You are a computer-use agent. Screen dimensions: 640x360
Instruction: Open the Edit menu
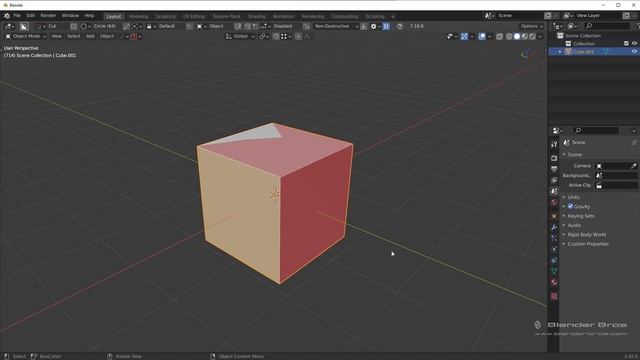(x=31, y=16)
